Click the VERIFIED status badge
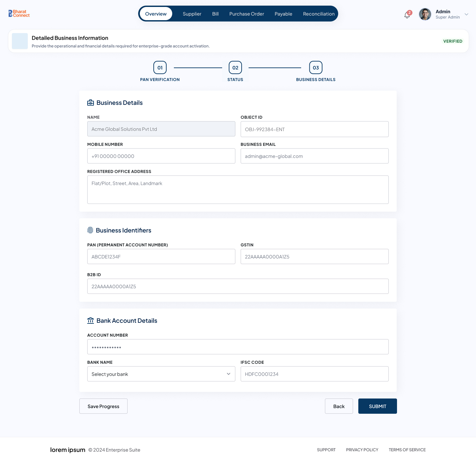 [x=453, y=41]
